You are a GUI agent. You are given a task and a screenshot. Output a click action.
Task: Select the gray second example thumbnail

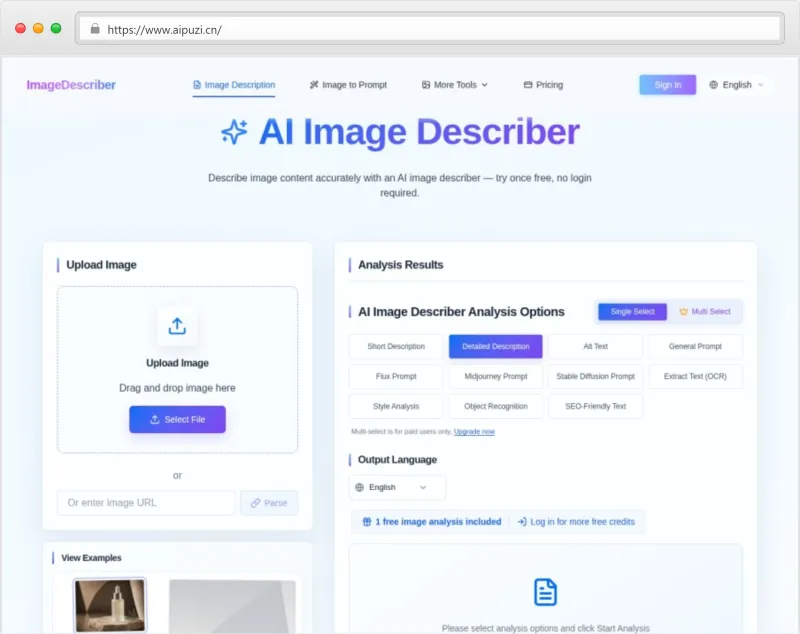[232, 606]
